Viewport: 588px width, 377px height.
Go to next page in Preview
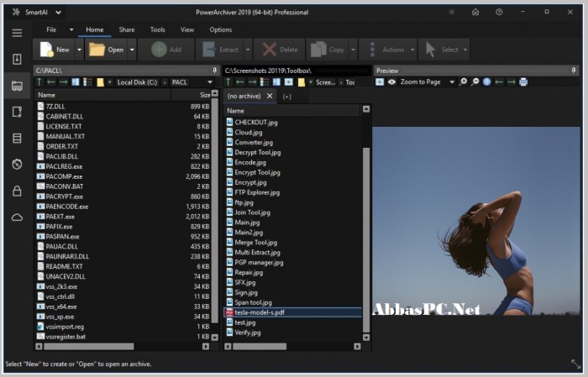point(511,81)
